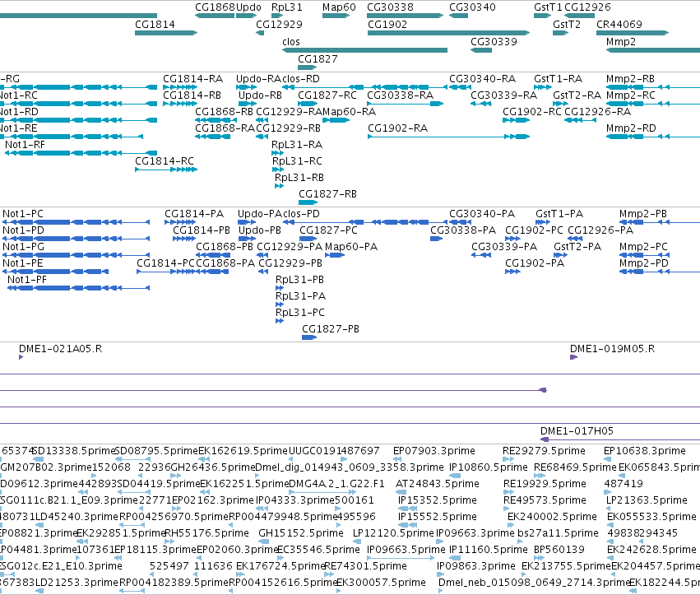Click the Map60-PA protein label

point(351,247)
